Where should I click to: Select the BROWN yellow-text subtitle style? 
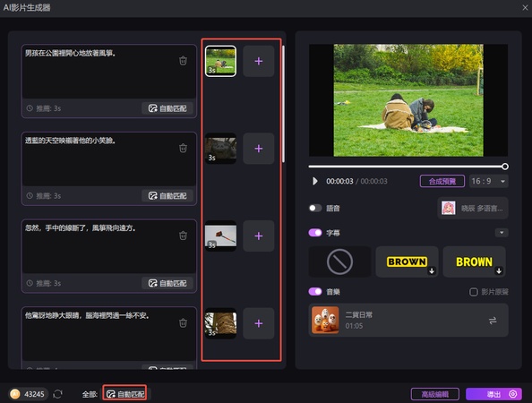pos(475,262)
